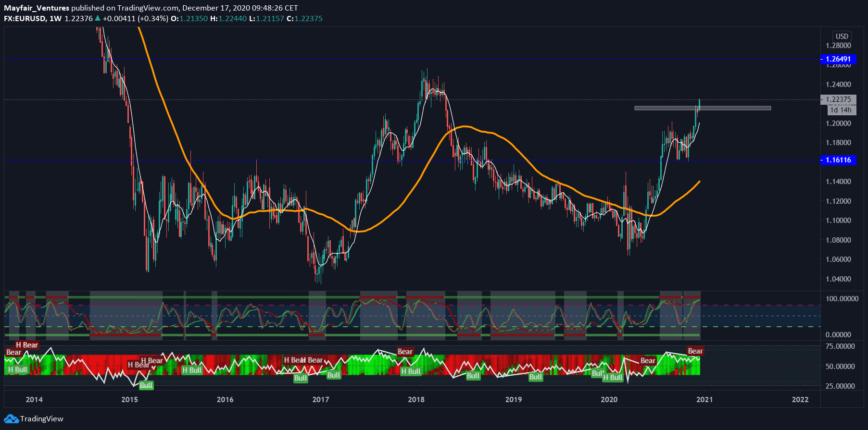Click the 2014 year label on time axis

click(34, 400)
